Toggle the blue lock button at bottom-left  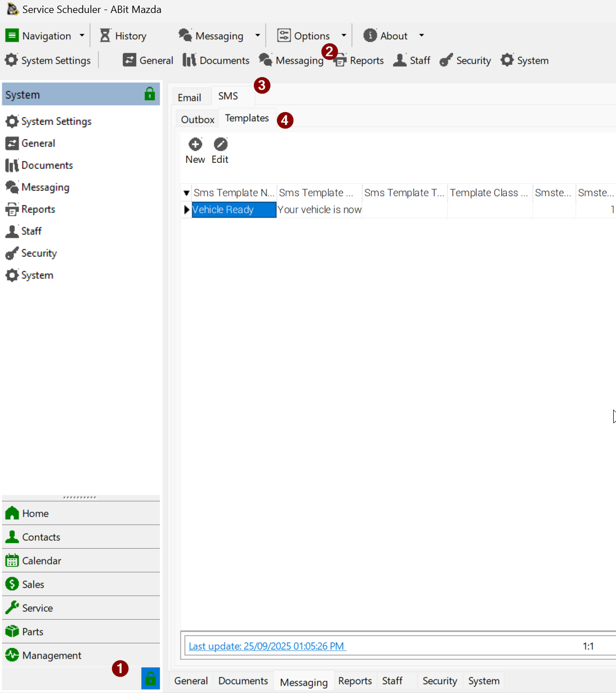pyautogui.click(x=150, y=678)
